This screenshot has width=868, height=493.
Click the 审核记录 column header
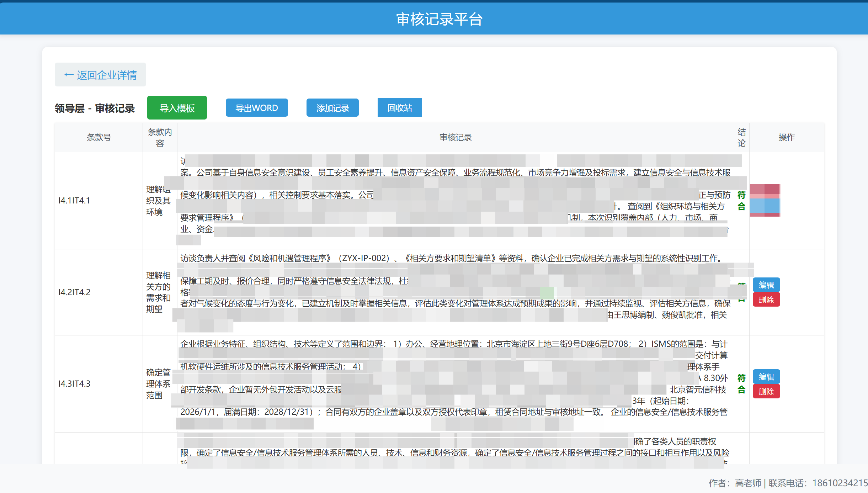pyautogui.click(x=456, y=137)
